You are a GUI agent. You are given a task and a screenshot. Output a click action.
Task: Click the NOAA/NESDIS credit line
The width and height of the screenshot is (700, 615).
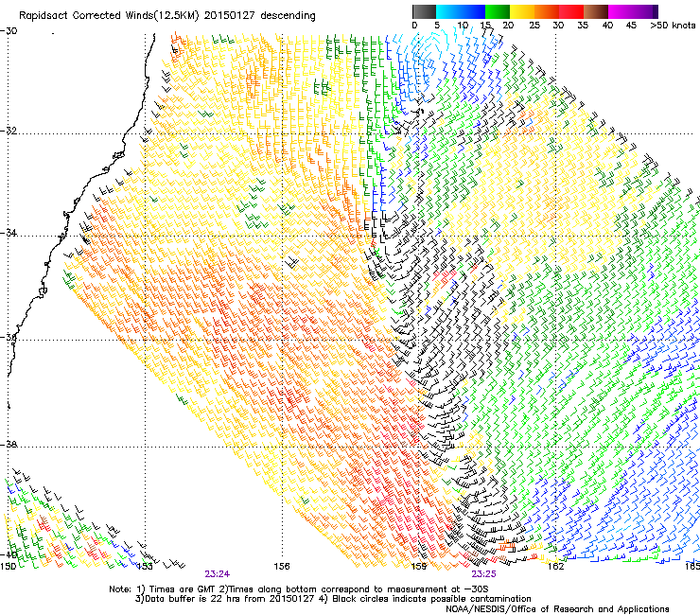[557, 609]
